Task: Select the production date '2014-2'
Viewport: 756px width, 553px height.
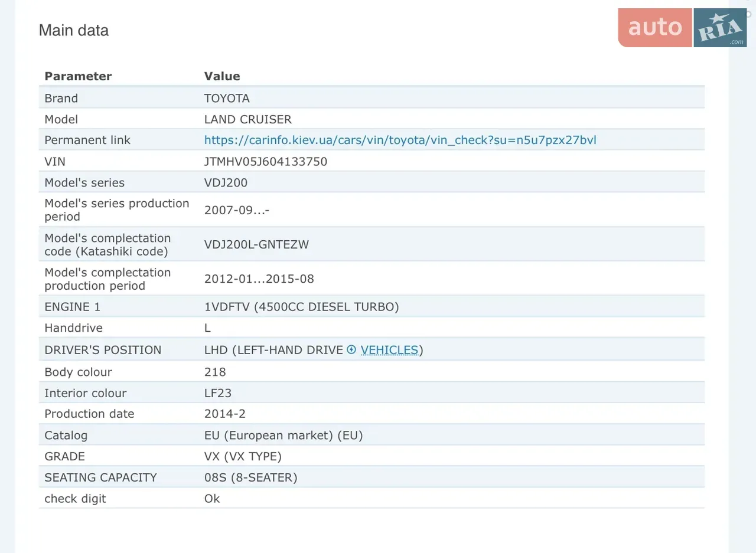Action: pyautogui.click(x=224, y=414)
